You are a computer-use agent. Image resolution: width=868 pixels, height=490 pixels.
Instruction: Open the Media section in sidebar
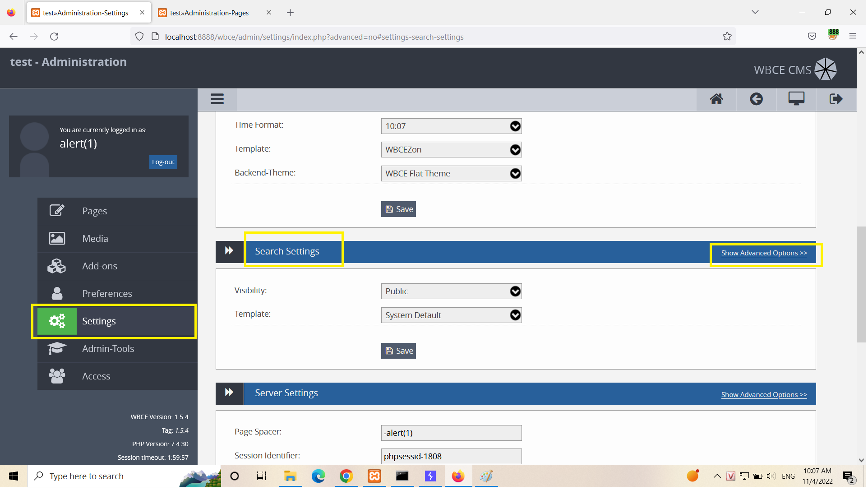(95, 239)
